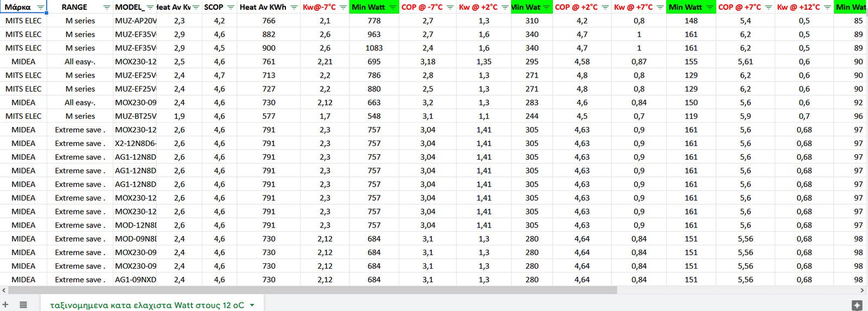
Task: Select the Μάρκα header cell
Action: tap(23, 7)
